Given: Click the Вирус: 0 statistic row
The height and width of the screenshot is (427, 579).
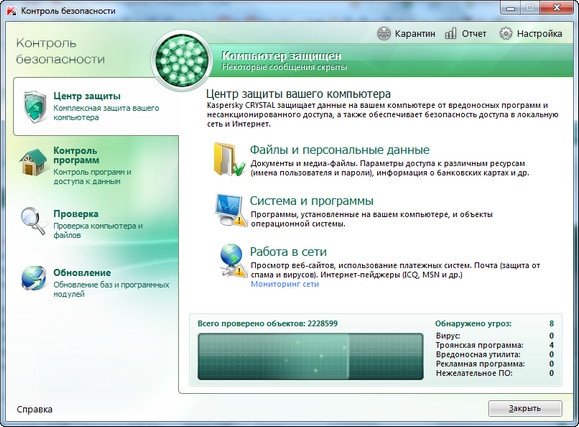Looking at the screenshot, I should click(x=494, y=336).
